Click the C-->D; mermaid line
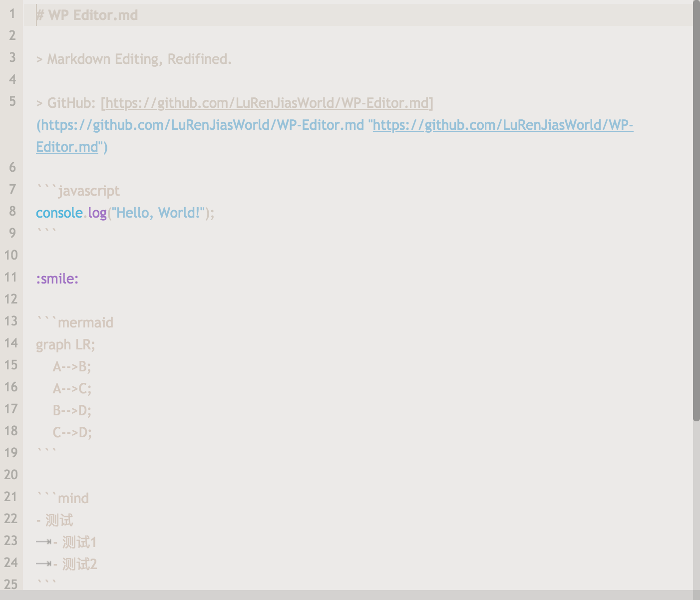This screenshot has height=600, width=700. click(72, 432)
